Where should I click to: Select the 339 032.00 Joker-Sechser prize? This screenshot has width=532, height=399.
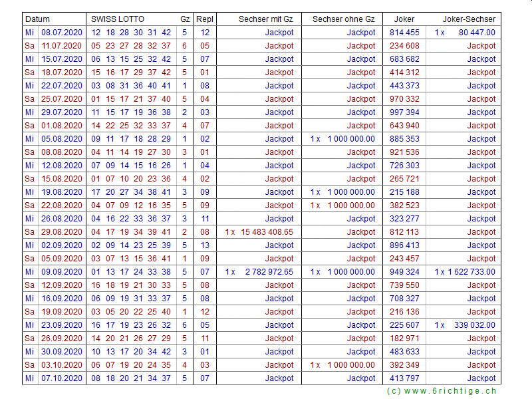(473, 325)
